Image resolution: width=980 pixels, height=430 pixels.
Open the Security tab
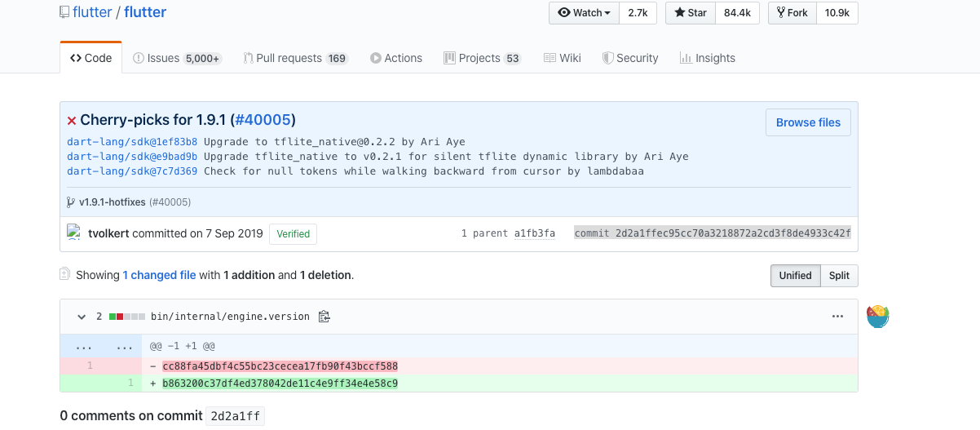click(630, 58)
